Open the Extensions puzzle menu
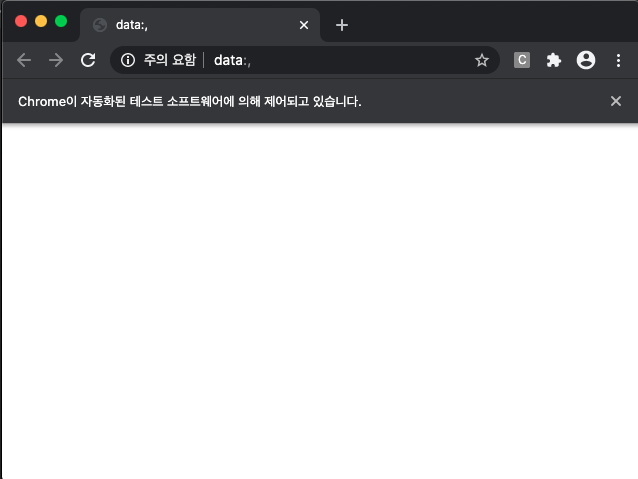638x479 pixels. pyautogui.click(x=554, y=60)
